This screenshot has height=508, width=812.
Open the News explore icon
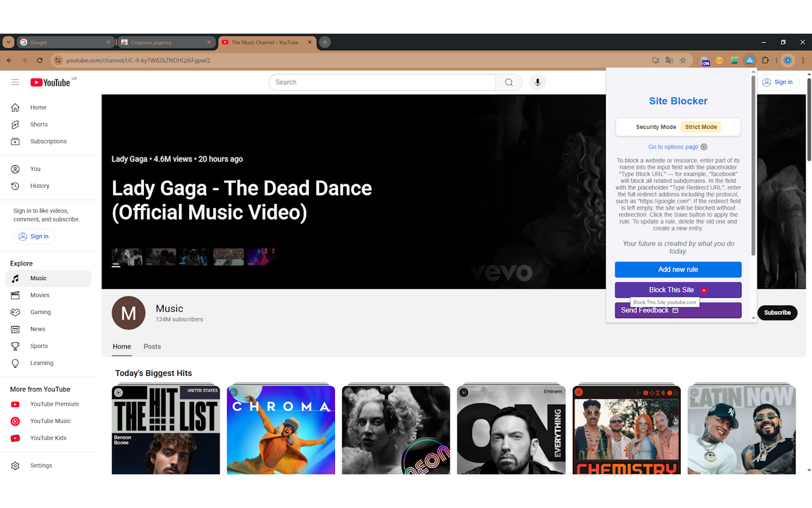16,329
